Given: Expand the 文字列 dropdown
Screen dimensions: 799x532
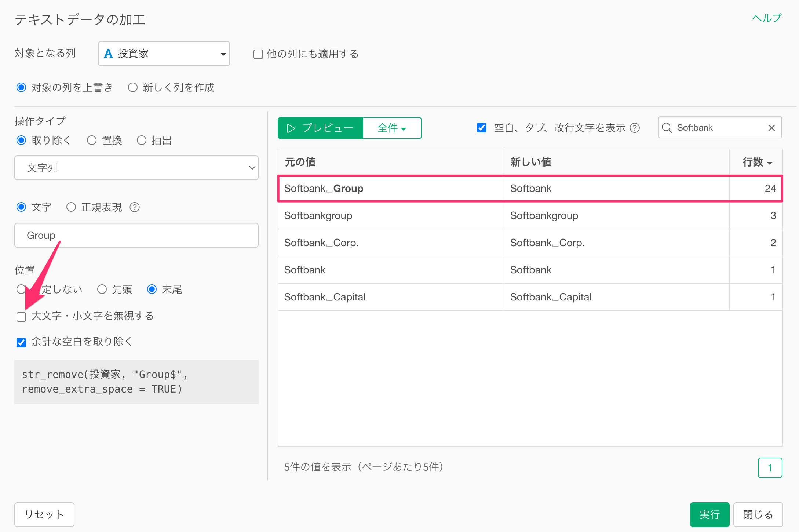Looking at the screenshot, I should tap(136, 168).
